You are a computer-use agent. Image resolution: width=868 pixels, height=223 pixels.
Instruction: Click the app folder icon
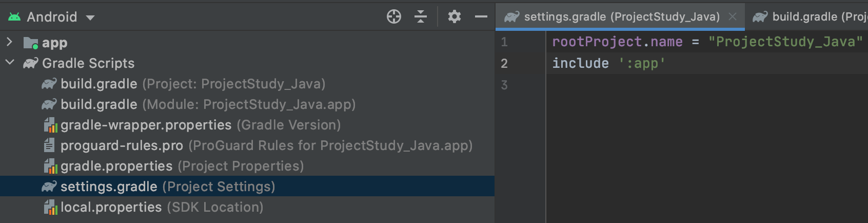[31, 43]
